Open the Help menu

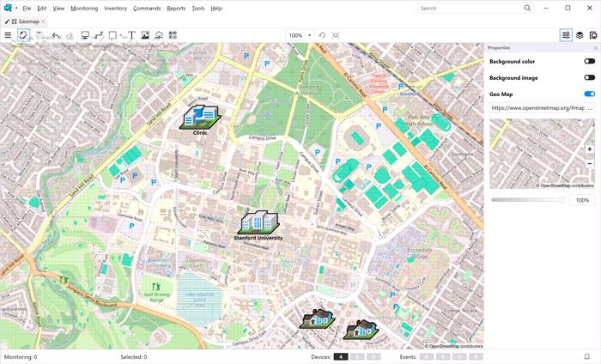216,8
